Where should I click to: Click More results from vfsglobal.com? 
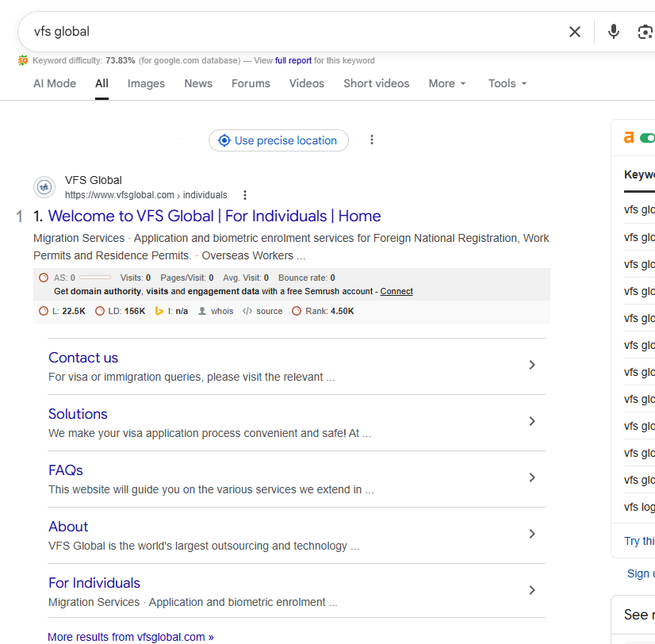coord(130,637)
